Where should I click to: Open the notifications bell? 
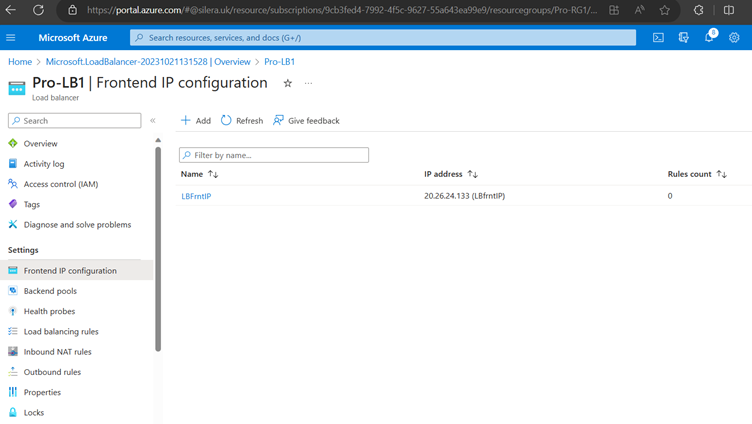point(709,38)
